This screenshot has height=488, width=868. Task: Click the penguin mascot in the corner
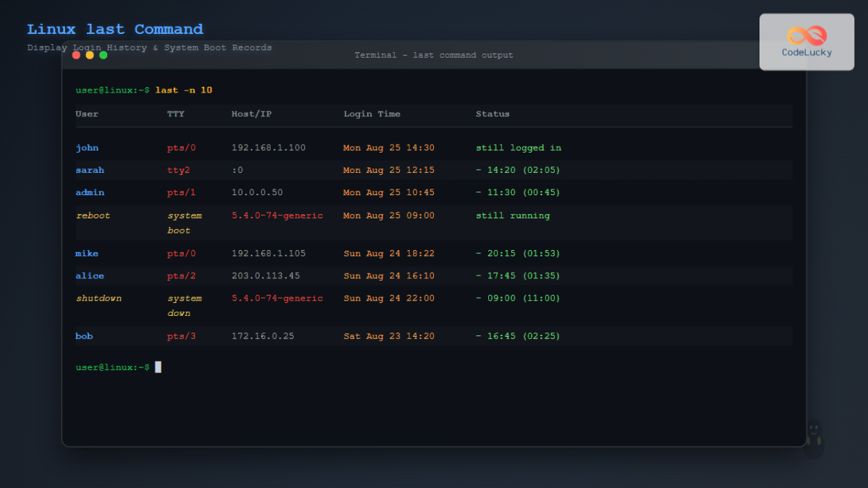tap(814, 439)
